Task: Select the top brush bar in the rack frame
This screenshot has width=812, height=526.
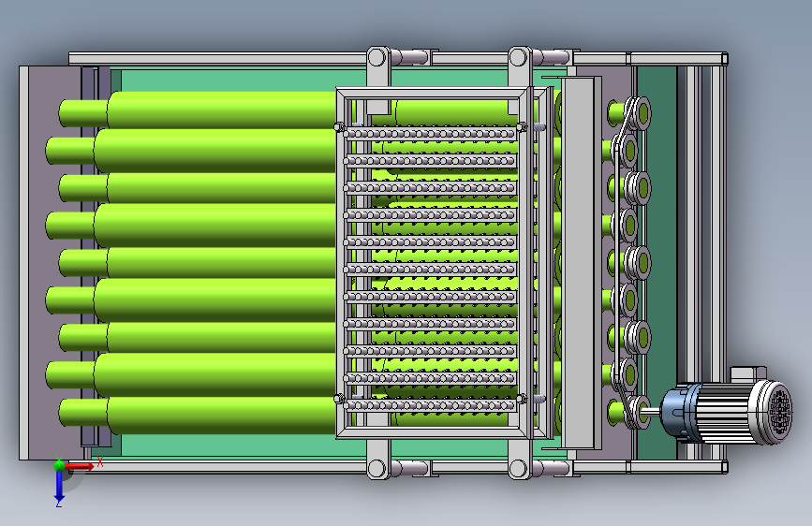Action: (x=431, y=134)
